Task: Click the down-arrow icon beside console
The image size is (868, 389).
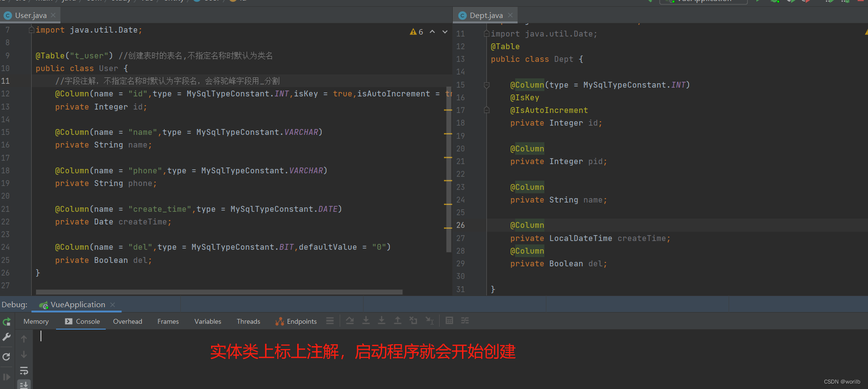Action: [24, 354]
